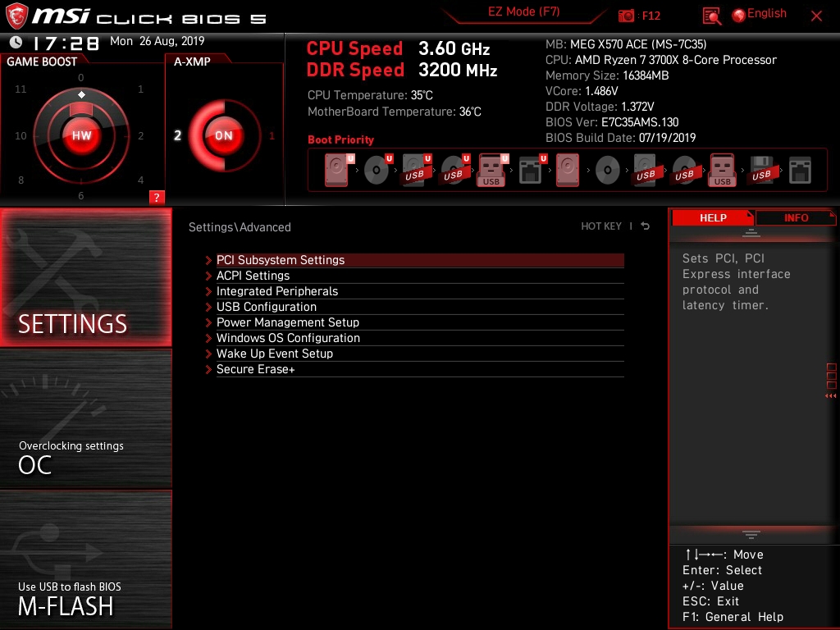
Task: Open the BIOS search magnifier icon
Action: (x=711, y=16)
